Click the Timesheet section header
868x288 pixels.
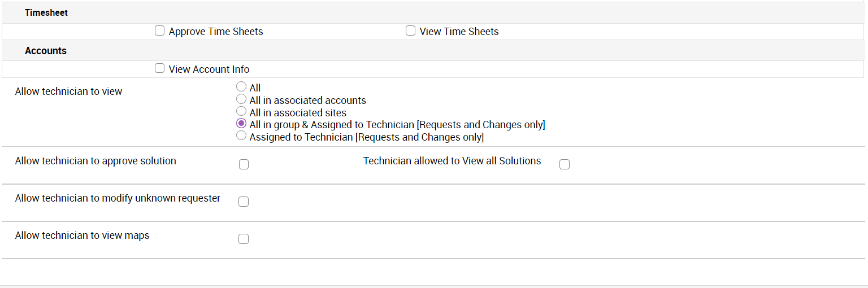click(46, 12)
